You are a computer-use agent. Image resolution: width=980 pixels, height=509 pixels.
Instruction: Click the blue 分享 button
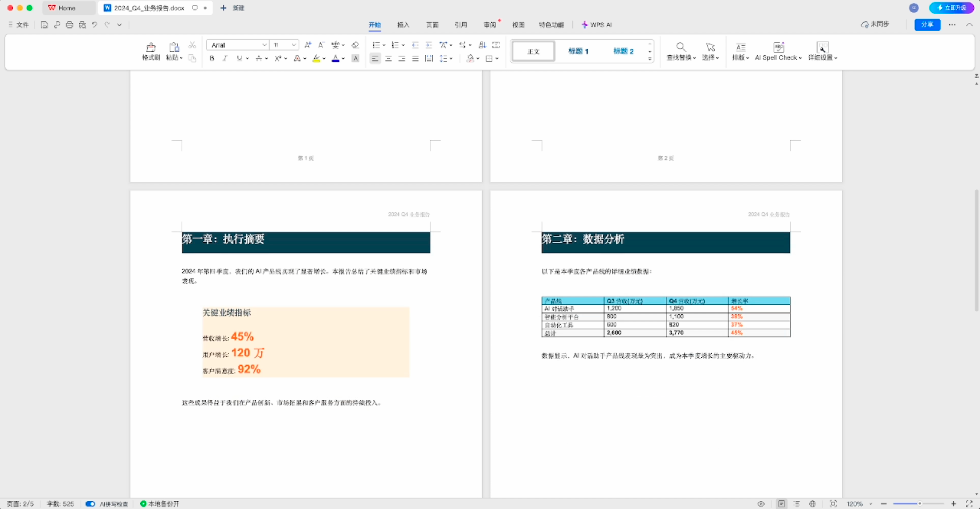pyautogui.click(x=927, y=25)
